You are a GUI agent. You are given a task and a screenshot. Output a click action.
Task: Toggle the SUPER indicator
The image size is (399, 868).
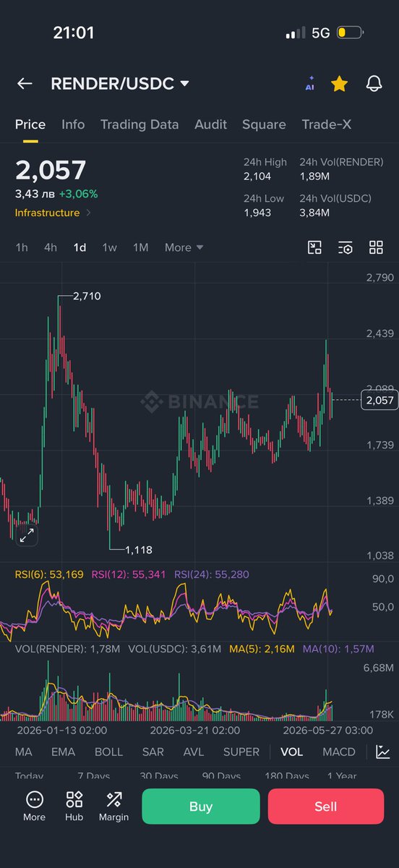[x=241, y=752]
